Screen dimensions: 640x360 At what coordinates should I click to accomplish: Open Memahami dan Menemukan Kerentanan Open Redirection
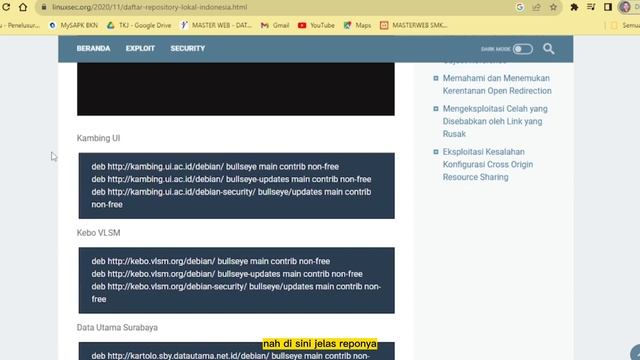(x=497, y=84)
